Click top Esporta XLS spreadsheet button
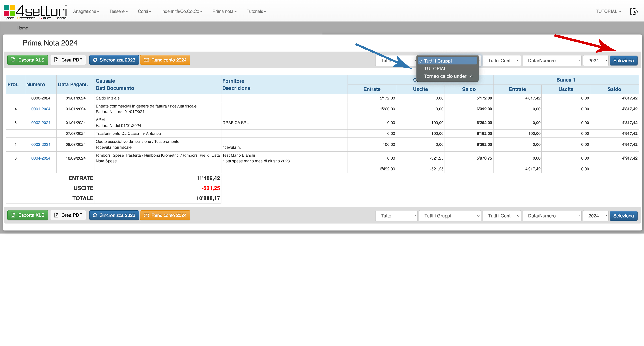Viewport: 644px width, 346px height. (x=27, y=60)
